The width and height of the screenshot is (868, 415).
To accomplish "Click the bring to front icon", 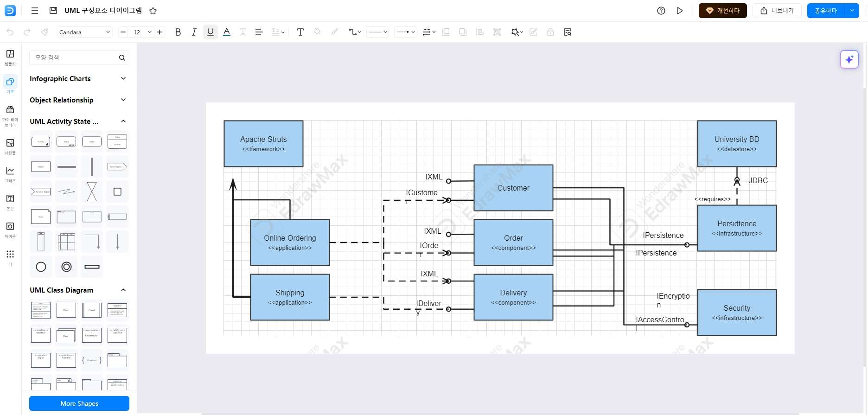I will pos(446,32).
